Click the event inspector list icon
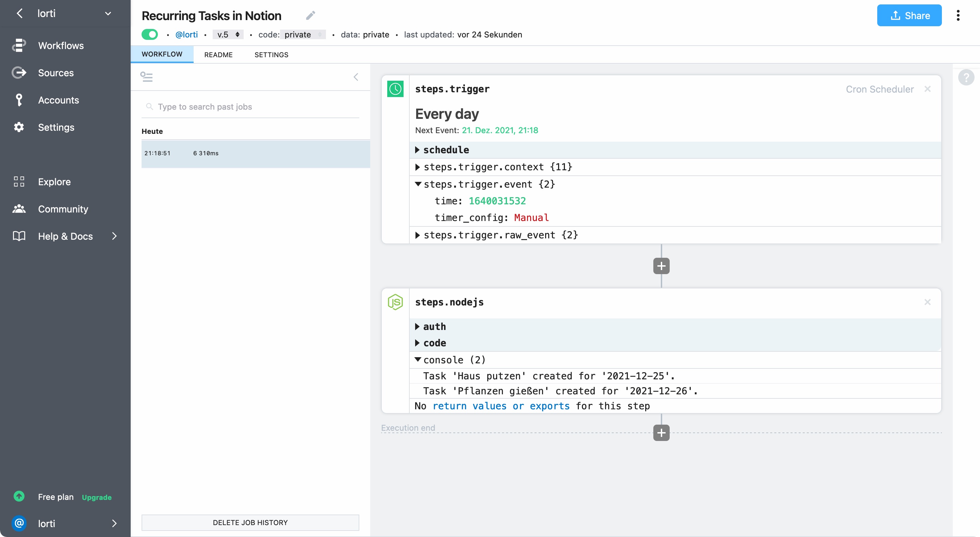980x537 pixels. coord(146,77)
